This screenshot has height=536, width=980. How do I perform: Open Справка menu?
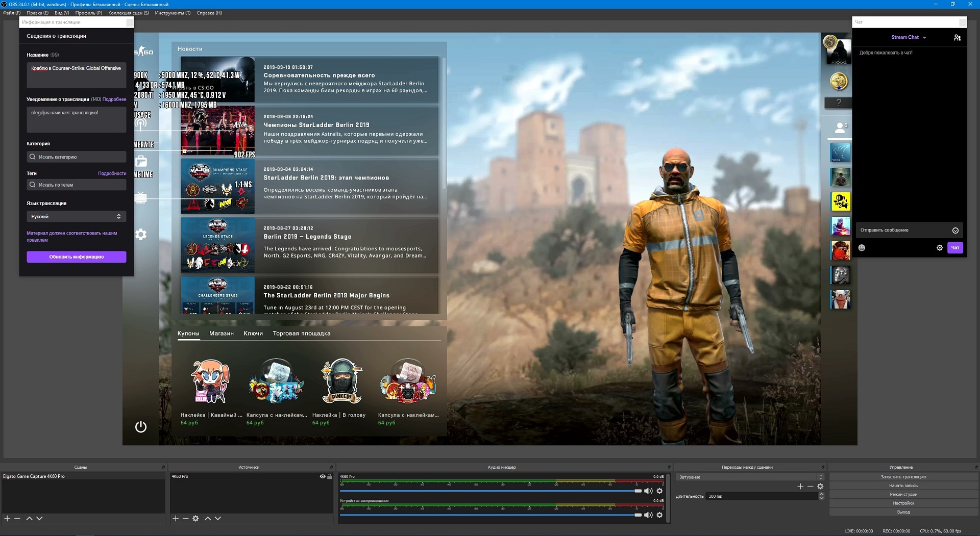coord(209,13)
